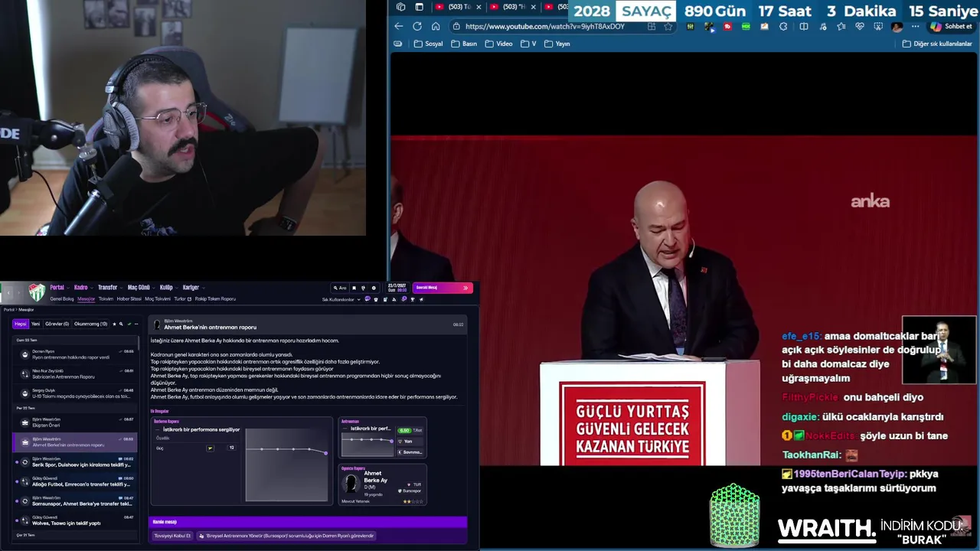Reload the YouTube page in browser
This screenshot has width=980, height=551.
tap(417, 26)
